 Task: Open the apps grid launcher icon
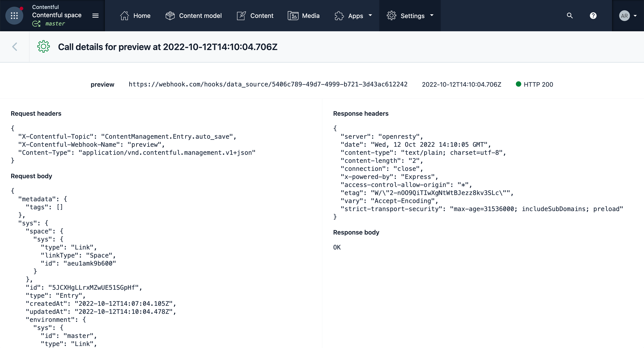(14, 15)
